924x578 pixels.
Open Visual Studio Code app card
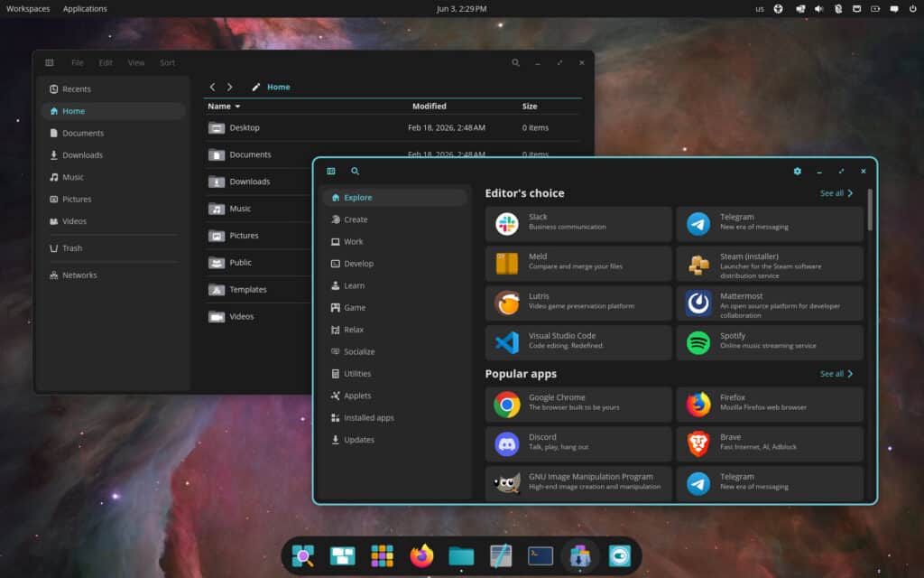[578, 342]
